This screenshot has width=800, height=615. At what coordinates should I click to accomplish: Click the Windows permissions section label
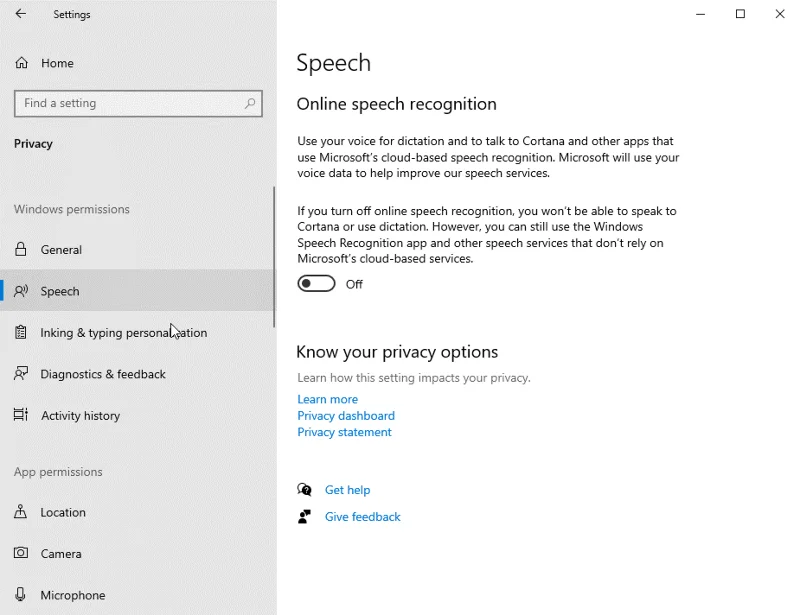(x=72, y=209)
